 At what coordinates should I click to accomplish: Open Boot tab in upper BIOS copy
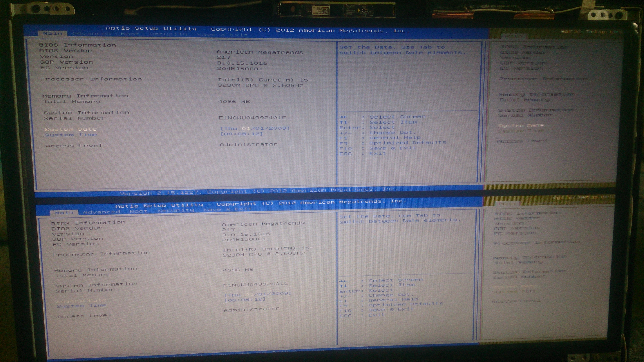(130, 34)
